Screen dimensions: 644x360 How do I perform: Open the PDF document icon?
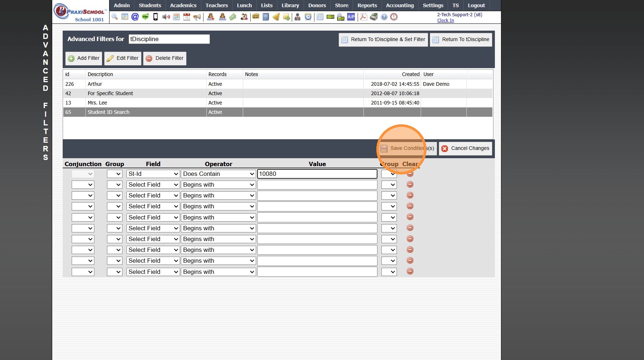pyautogui.click(x=363, y=17)
